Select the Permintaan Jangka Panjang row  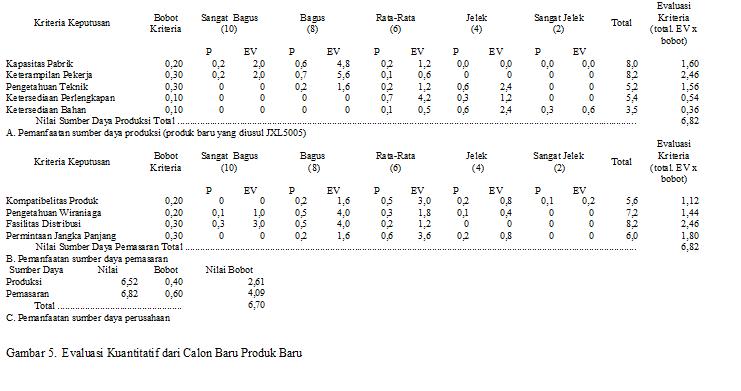click(353, 235)
